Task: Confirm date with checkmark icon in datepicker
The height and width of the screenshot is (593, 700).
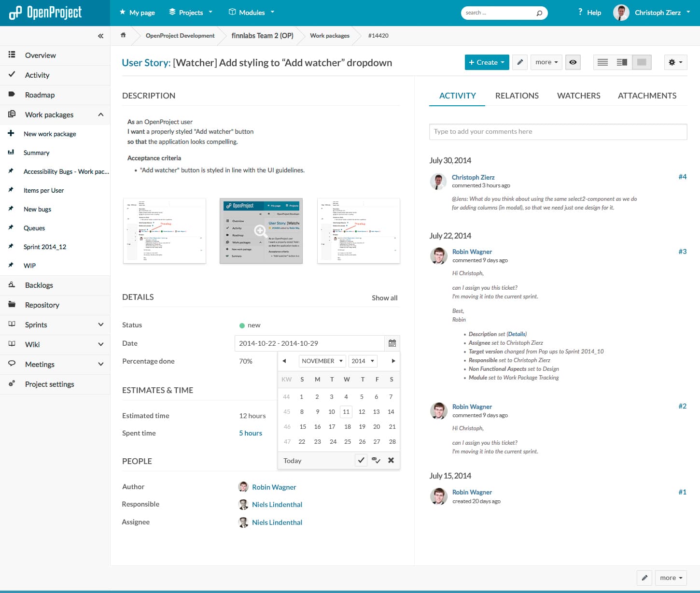Action: click(x=361, y=460)
